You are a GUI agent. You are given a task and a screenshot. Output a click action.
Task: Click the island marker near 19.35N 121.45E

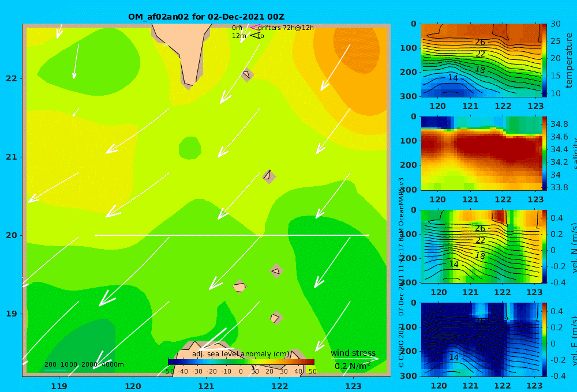239,287
